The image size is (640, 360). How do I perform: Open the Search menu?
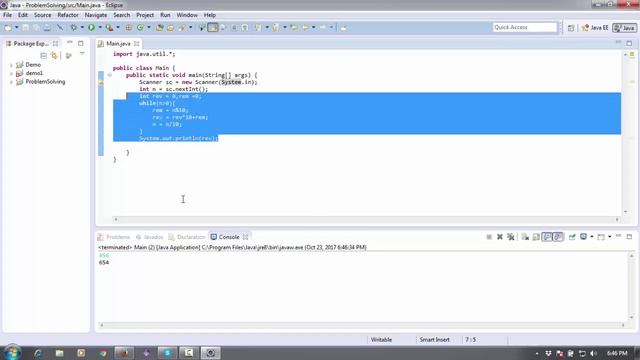coord(122,15)
